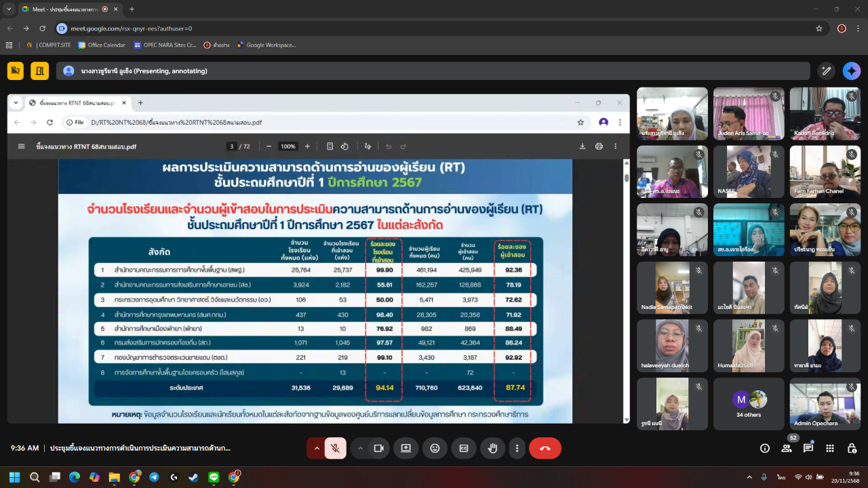Raise your hand in the meeting
The image size is (868, 488).
pos(493,448)
